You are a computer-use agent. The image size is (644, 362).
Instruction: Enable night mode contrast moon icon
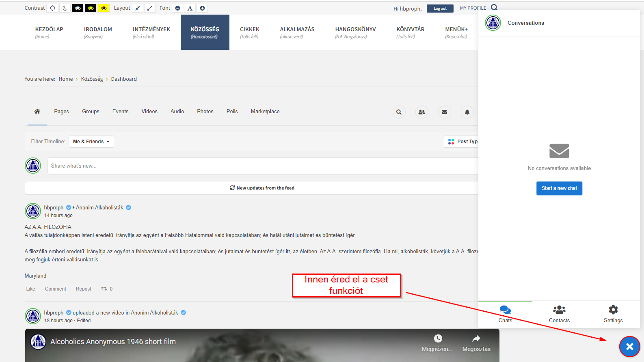pos(65,8)
